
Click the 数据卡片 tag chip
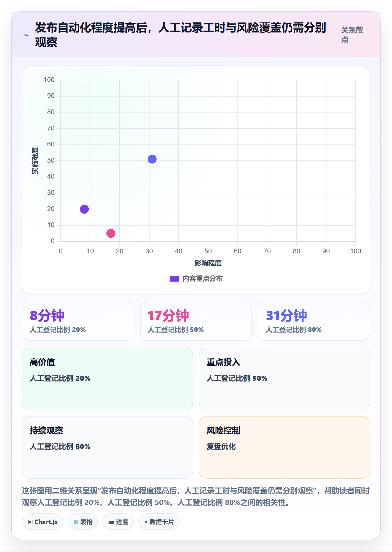pyautogui.click(x=159, y=522)
